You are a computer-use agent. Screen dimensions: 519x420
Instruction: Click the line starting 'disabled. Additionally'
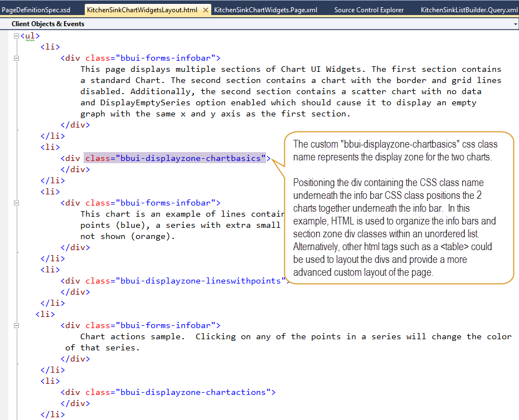[281, 91]
